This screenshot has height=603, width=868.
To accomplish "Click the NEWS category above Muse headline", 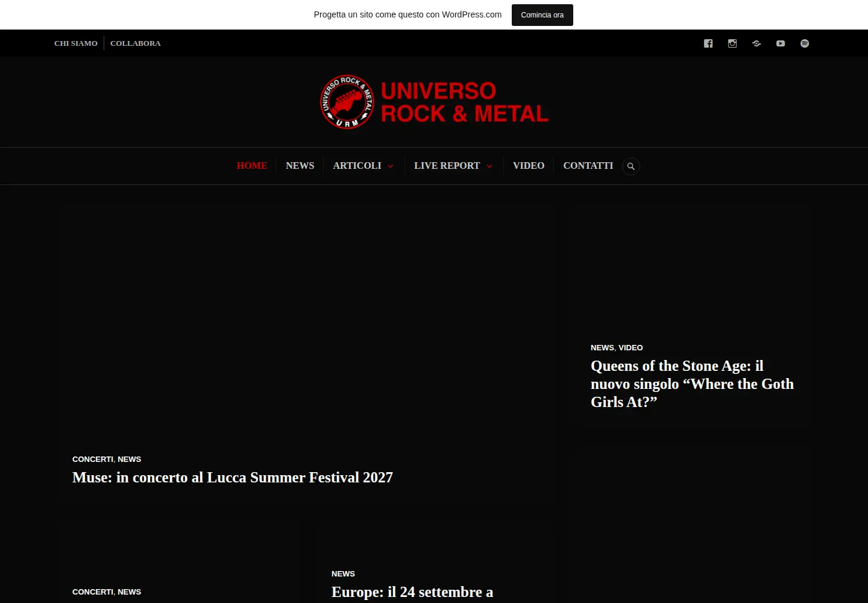I will [x=130, y=459].
